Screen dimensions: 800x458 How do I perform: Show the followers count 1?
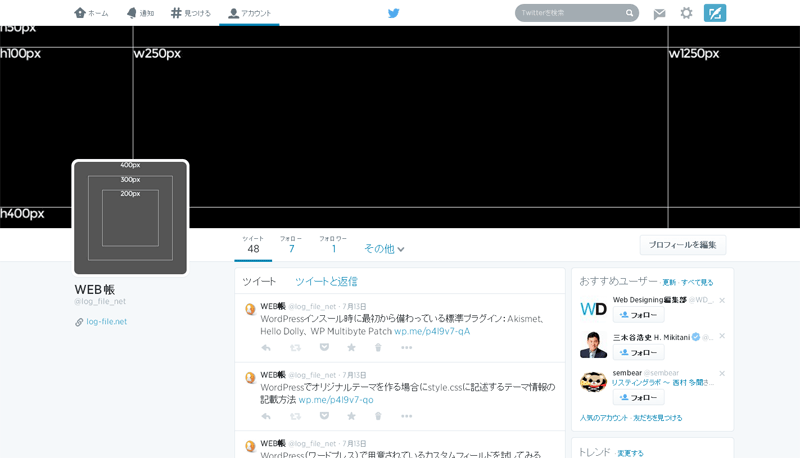click(333, 245)
